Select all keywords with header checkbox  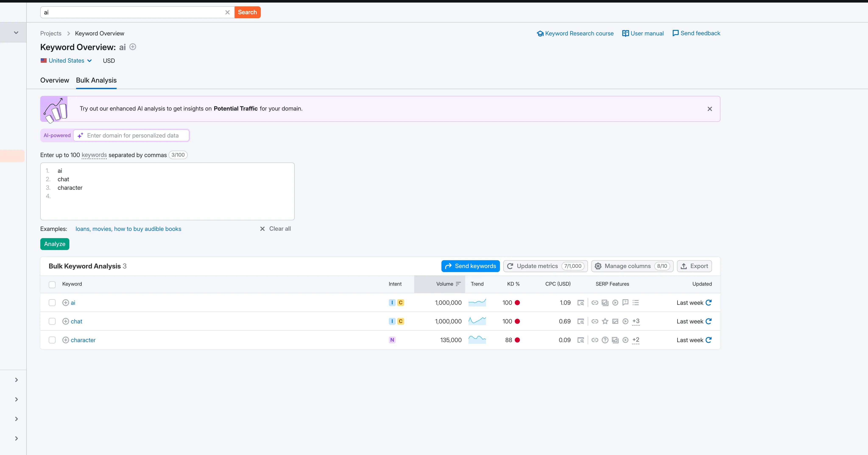[52, 285]
